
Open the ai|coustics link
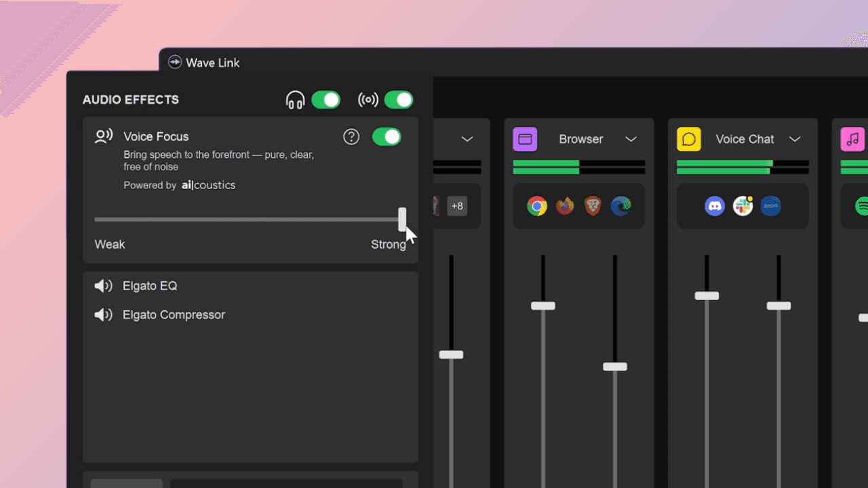pyautogui.click(x=209, y=185)
